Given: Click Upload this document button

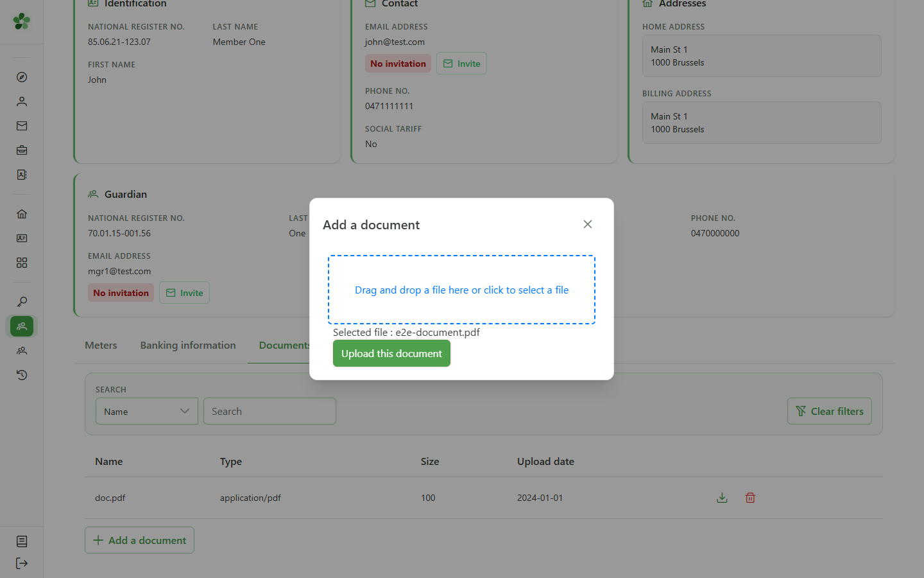Looking at the screenshot, I should tap(391, 353).
